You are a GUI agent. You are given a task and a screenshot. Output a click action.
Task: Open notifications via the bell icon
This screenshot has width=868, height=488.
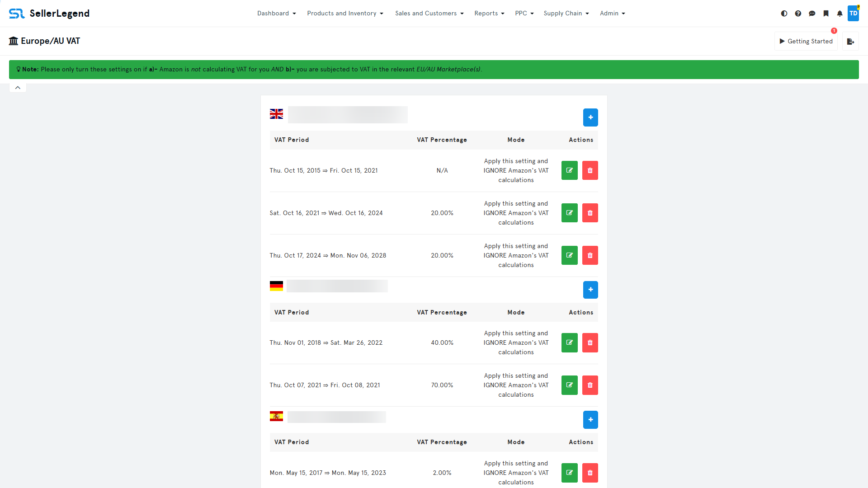coord(840,14)
